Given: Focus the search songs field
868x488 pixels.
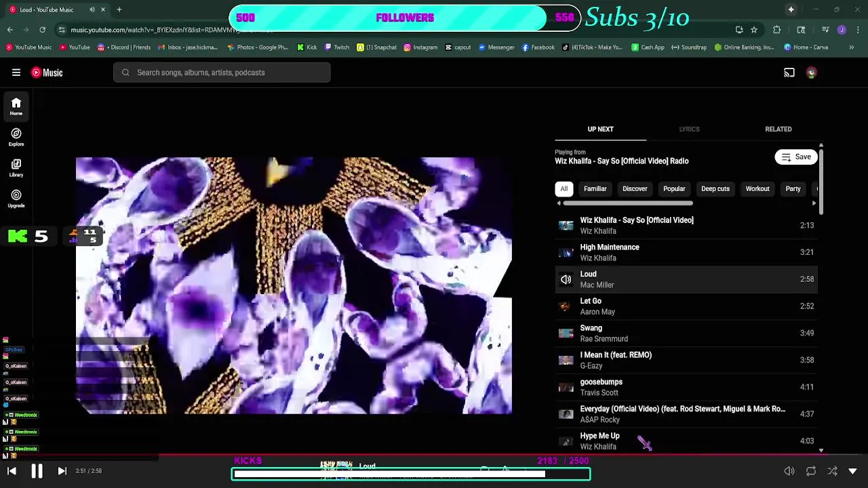Looking at the screenshot, I should (222, 73).
